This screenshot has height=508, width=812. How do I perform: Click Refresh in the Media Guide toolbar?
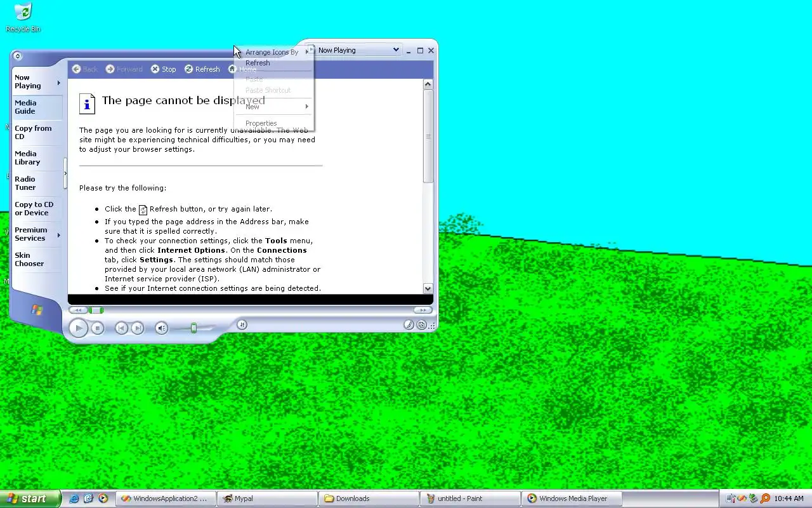point(202,69)
